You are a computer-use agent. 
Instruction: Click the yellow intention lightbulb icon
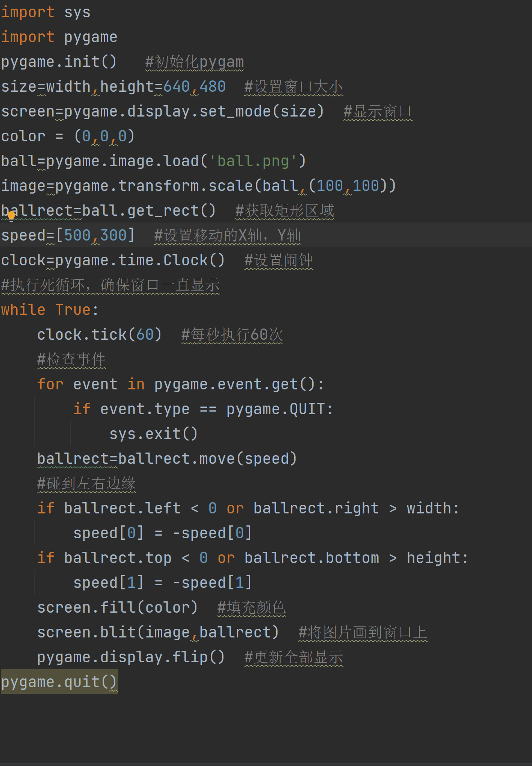click(x=11, y=216)
